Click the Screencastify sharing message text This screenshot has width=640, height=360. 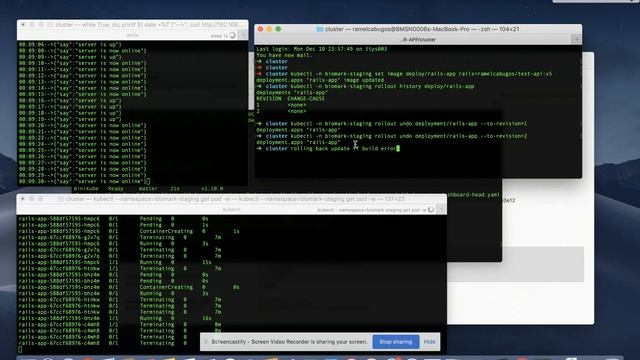289,342
